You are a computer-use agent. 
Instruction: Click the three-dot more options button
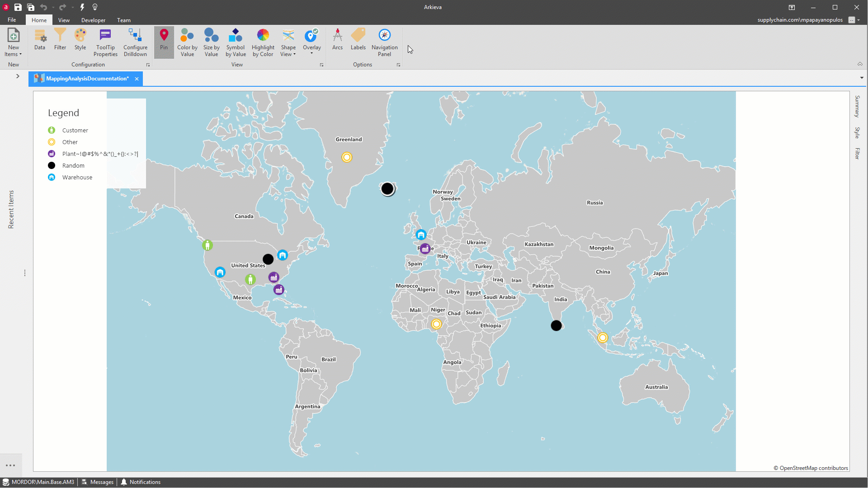tap(10, 465)
